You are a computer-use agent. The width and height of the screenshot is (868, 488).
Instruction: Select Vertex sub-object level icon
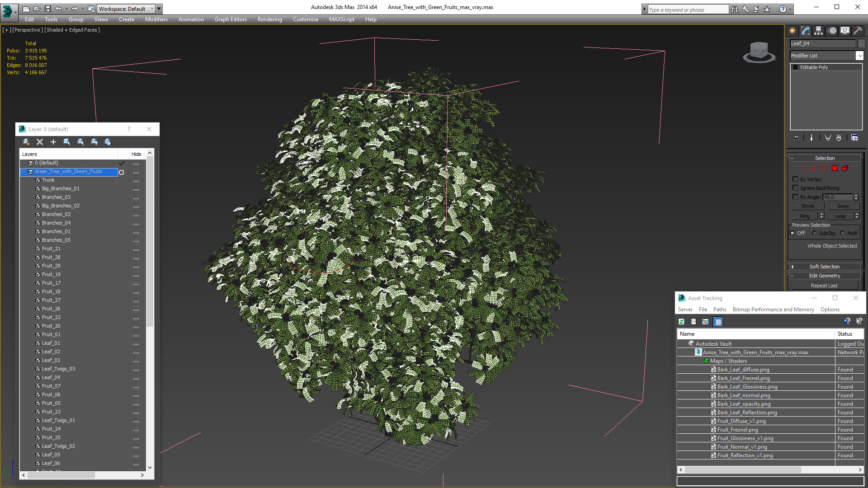click(802, 168)
